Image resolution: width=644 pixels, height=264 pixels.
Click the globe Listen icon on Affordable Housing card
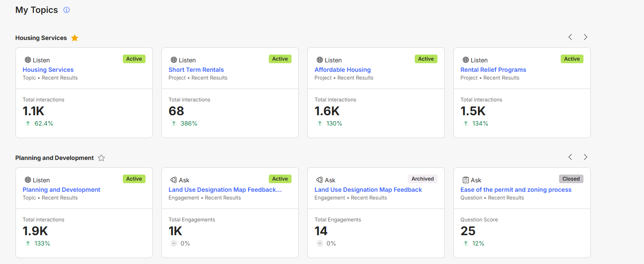[319, 60]
